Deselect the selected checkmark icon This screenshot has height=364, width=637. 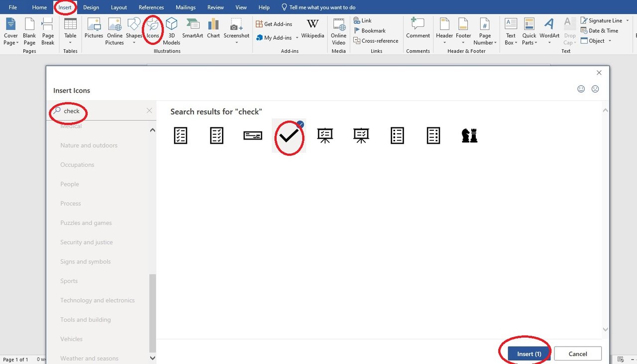[x=289, y=136]
